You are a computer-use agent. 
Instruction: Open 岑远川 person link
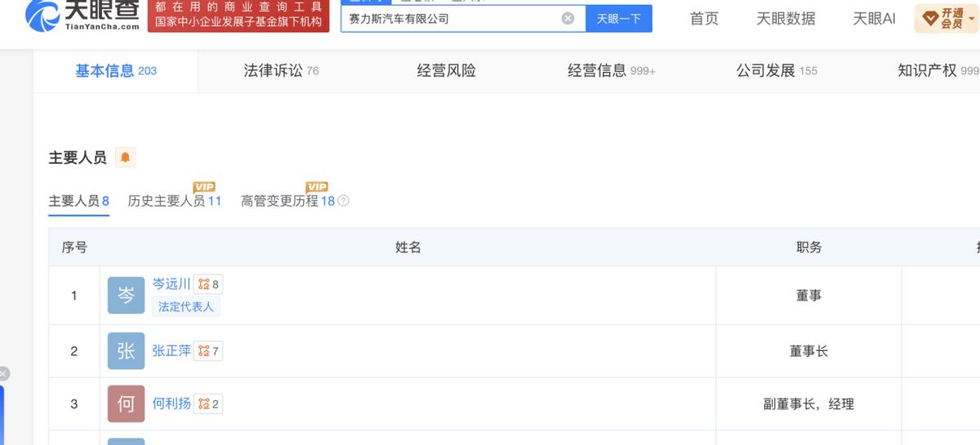pyautogui.click(x=171, y=284)
